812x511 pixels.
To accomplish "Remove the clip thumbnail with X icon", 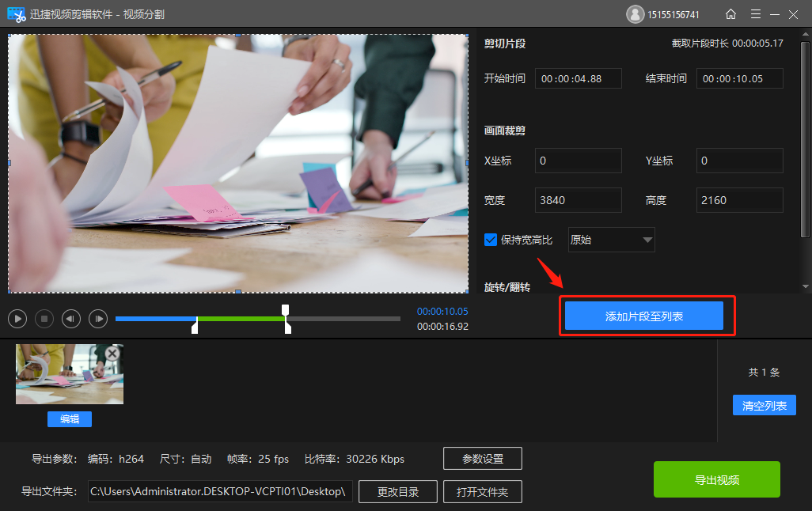I will pos(112,353).
